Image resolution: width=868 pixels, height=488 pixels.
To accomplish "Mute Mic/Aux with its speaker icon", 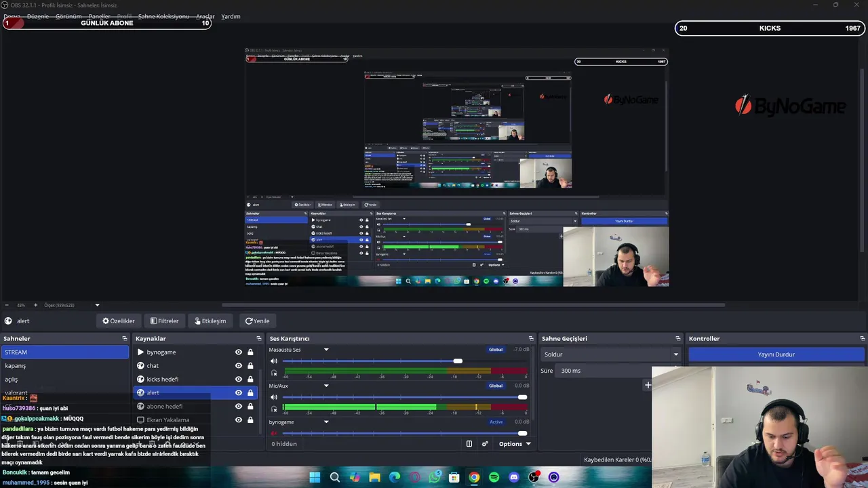I will pos(274,397).
